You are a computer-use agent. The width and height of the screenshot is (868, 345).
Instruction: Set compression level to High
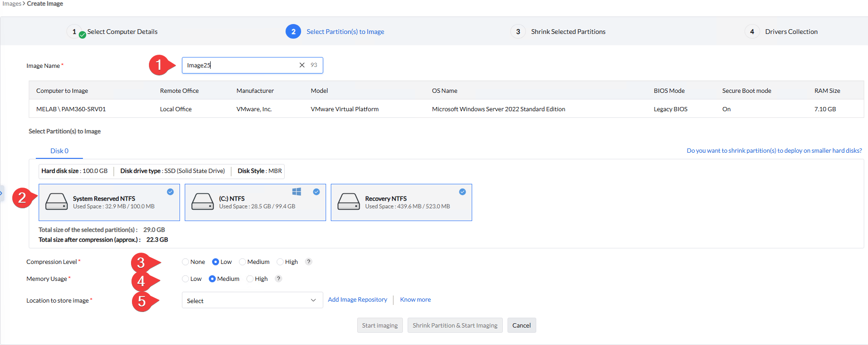[x=280, y=262]
